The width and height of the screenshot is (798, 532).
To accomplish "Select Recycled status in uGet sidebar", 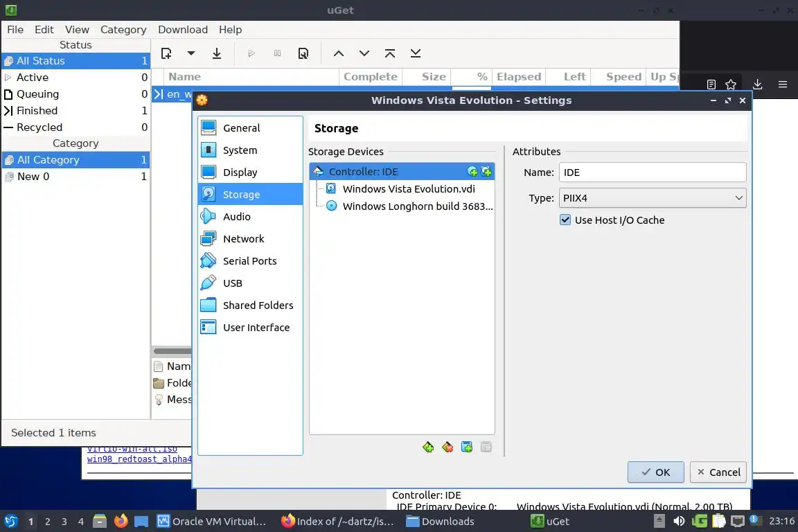I will (76, 127).
